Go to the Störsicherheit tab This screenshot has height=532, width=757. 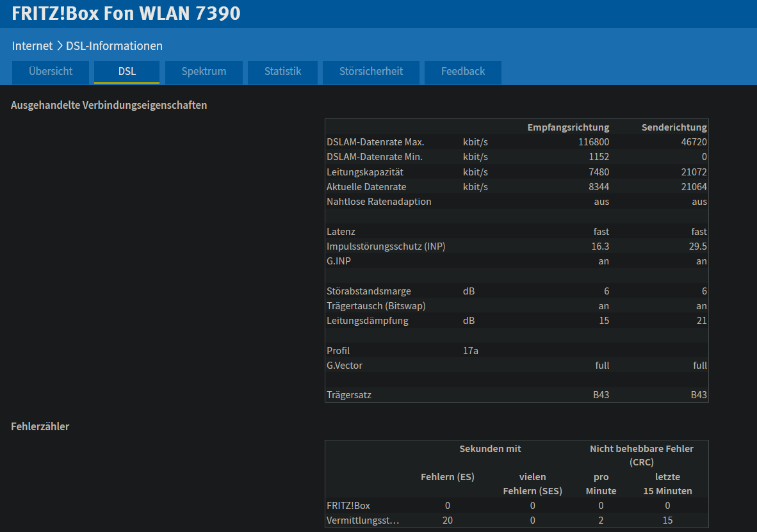(x=371, y=72)
